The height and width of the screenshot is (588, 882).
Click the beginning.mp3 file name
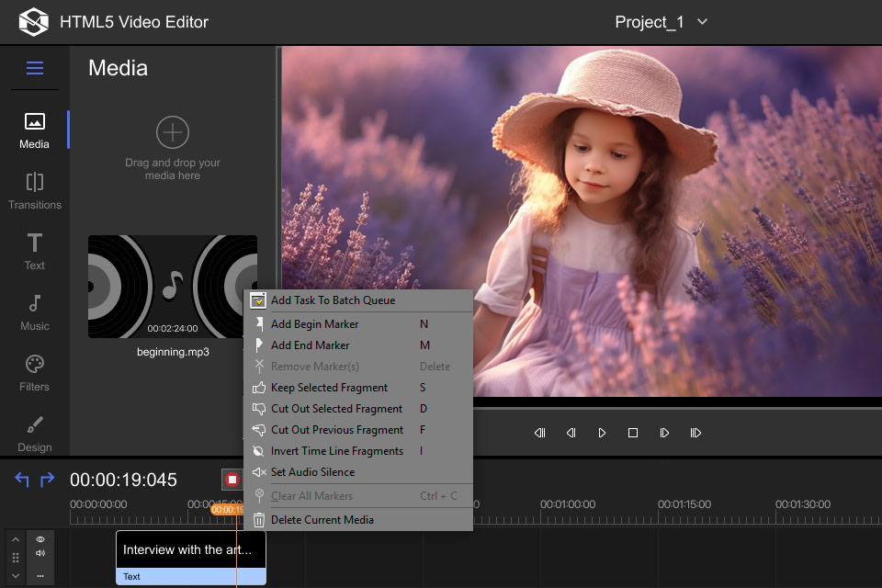pos(173,352)
